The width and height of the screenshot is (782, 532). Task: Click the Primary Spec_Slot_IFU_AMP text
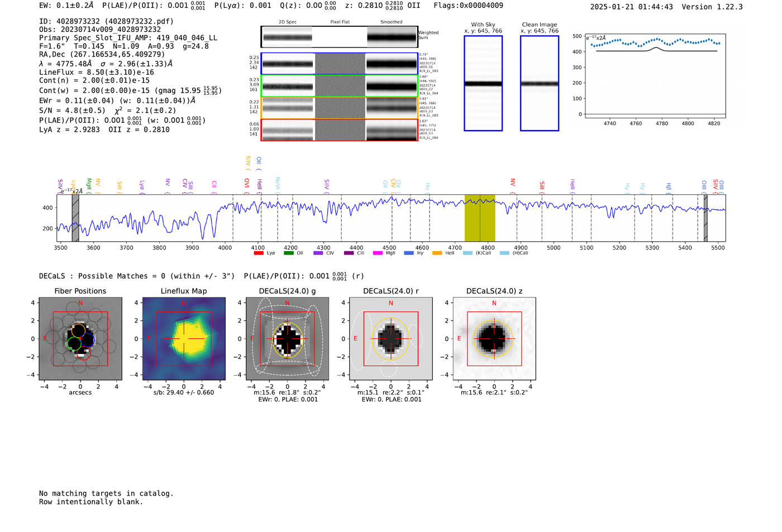pyautogui.click(x=128, y=38)
